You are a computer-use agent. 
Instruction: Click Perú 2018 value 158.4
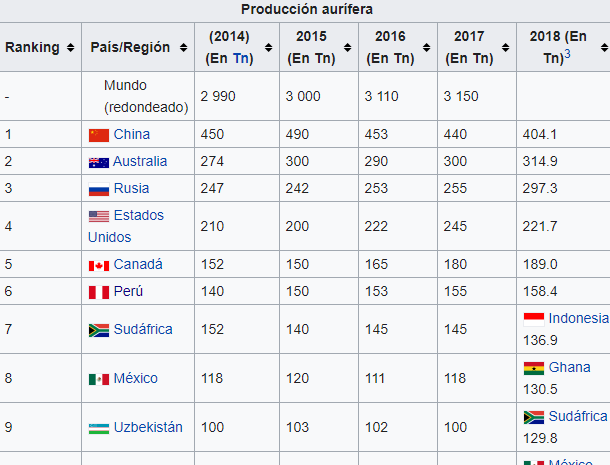pos(540,291)
